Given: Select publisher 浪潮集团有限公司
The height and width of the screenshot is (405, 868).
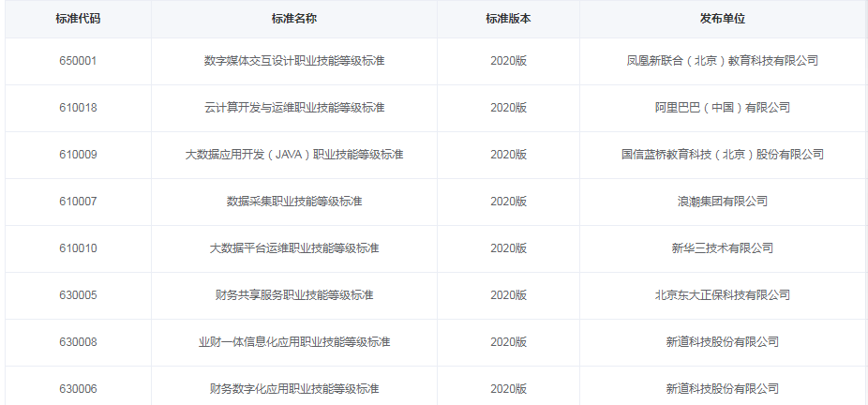Looking at the screenshot, I should tap(722, 202).
